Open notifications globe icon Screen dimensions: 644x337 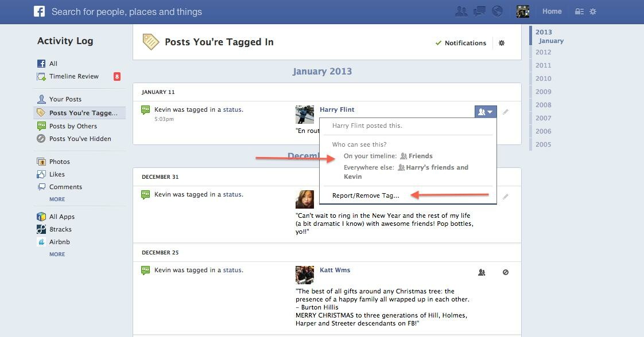pos(498,11)
